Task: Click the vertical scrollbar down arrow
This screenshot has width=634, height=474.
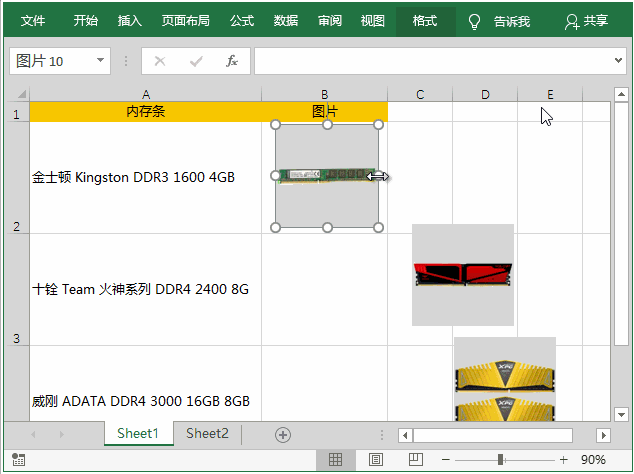Action: (x=621, y=415)
